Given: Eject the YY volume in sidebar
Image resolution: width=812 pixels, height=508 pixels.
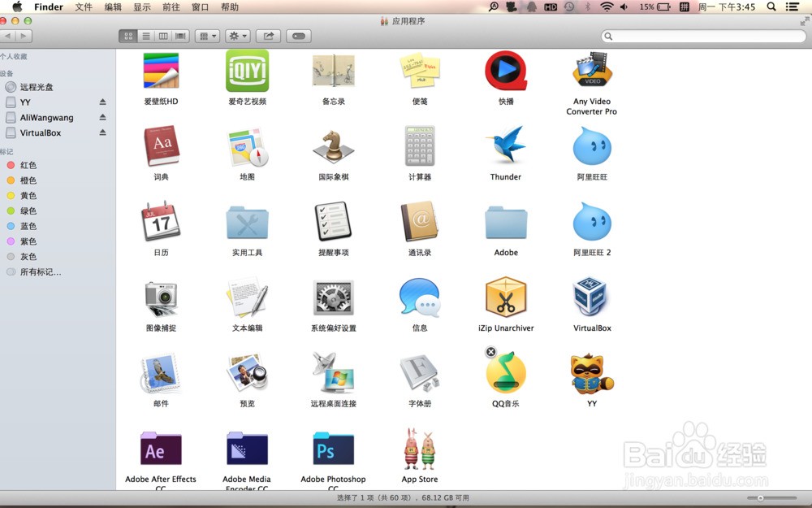Looking at the screenshot, I should coord(102,102).
